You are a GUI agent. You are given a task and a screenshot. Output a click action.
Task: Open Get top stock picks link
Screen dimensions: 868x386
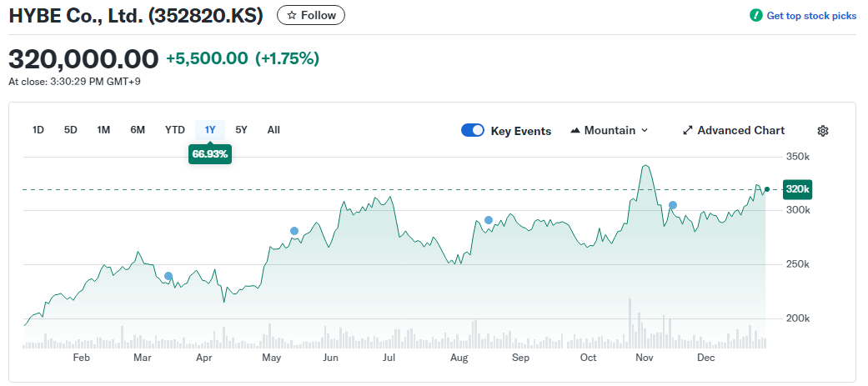point(811,15)
